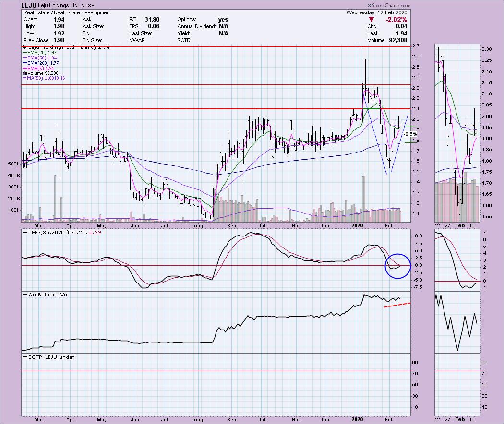
Task: Select the P/E value 31.80
Action: click(x=152, y=20)
